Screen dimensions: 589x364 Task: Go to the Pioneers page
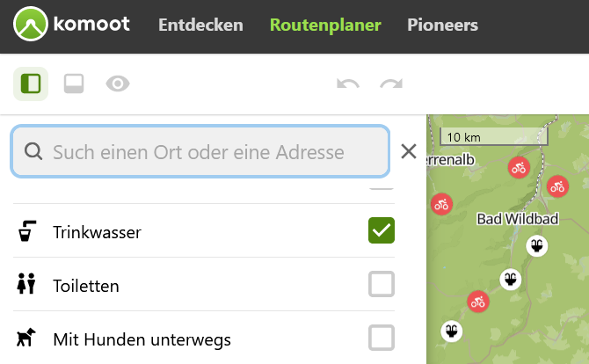click(442, 25)
